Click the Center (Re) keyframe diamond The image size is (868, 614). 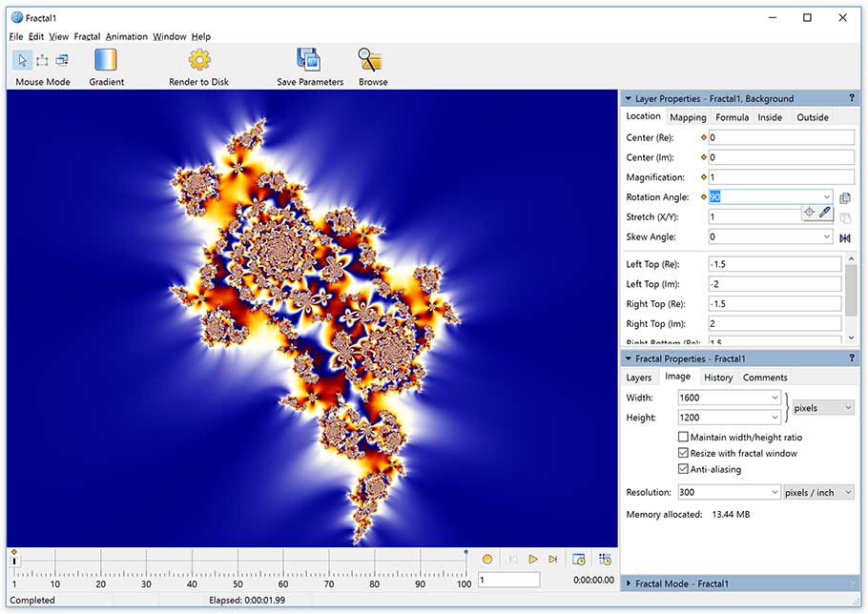click(x=704, y=137)
